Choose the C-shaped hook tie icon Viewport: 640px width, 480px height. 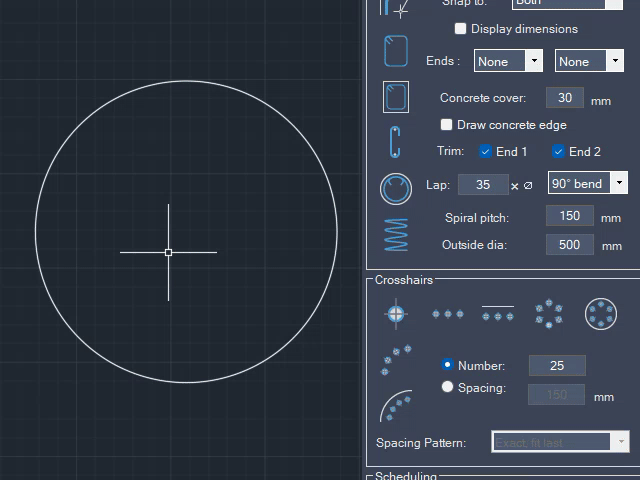[x=396, y=142]
